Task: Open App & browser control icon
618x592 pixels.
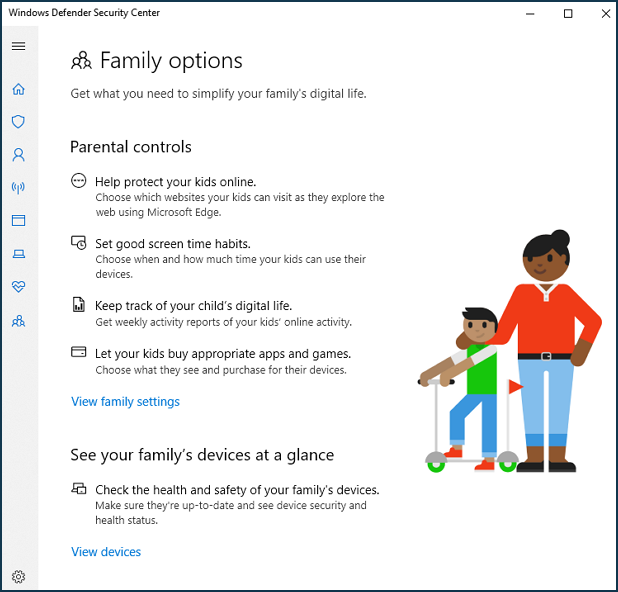Action: tap(19, 220)
